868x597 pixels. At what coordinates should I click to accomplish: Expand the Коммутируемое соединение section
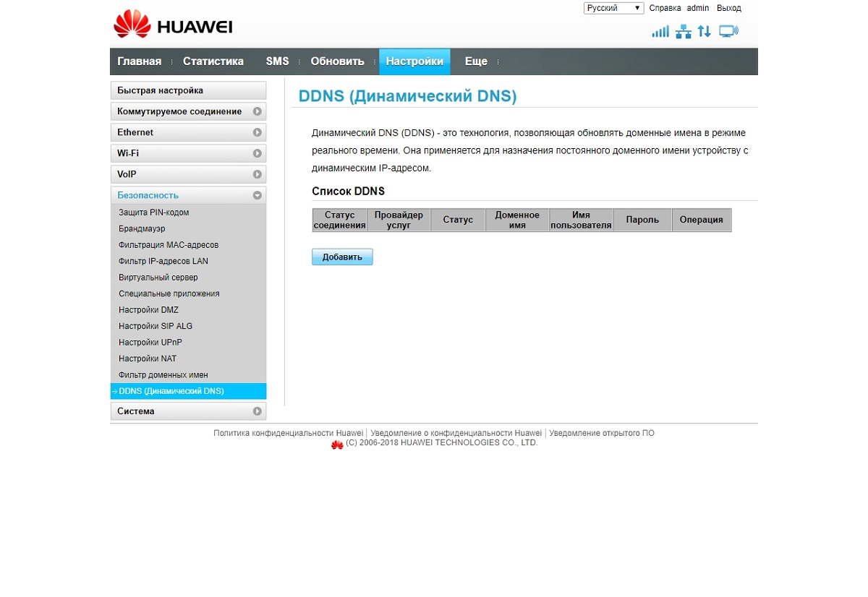coord(188,111)
